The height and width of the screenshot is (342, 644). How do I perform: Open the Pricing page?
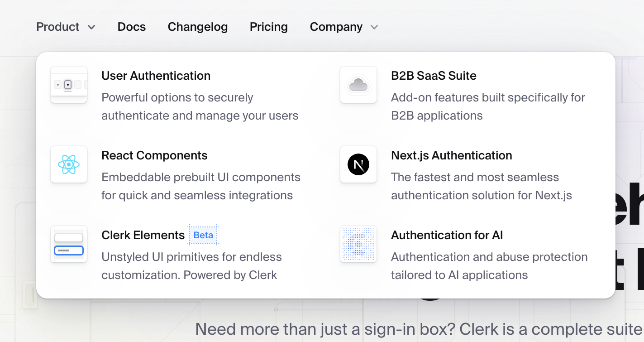coord(269,27)
